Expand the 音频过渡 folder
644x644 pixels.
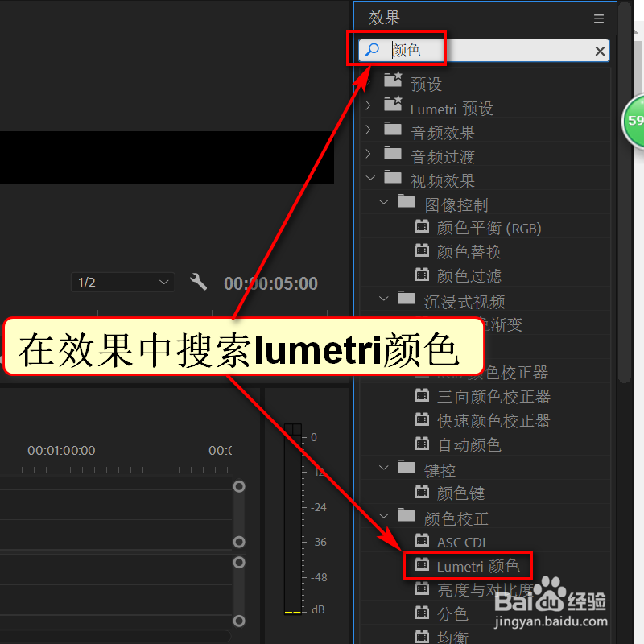click(369, 154)
